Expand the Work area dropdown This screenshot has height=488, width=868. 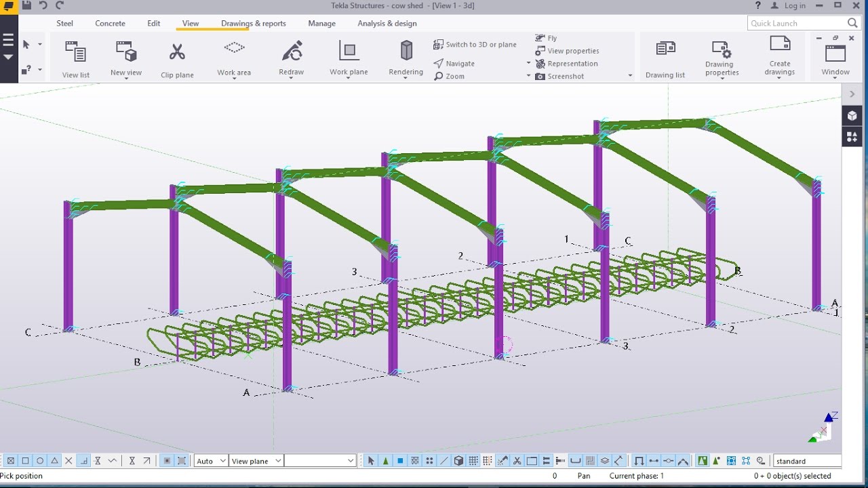click(x=234, y=77)
